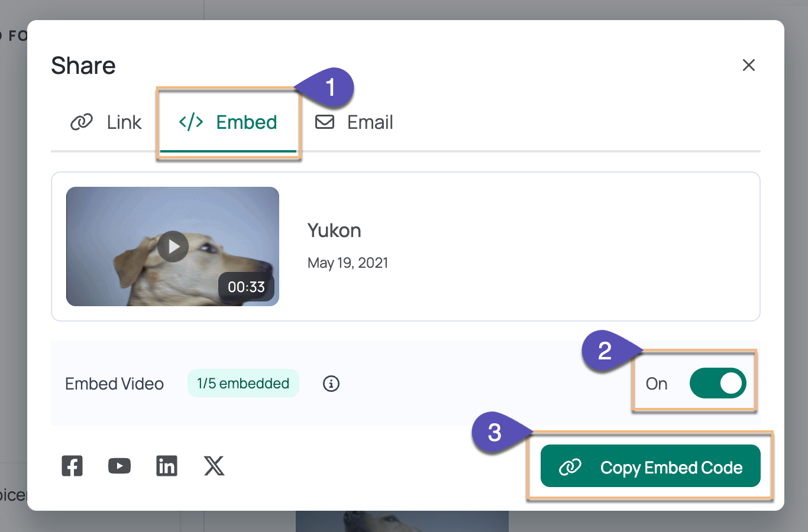Switch to the Link tab

106,122
